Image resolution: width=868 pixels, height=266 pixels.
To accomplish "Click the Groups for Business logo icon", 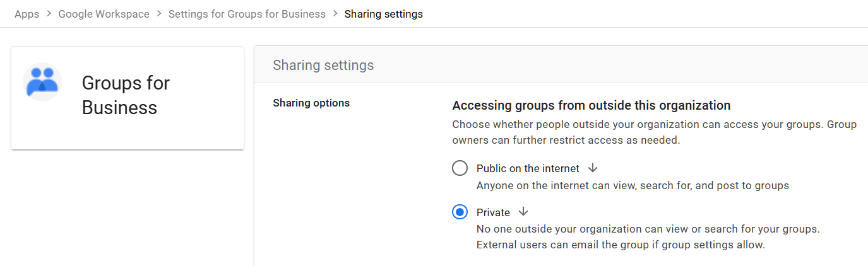I will [42, 82].
